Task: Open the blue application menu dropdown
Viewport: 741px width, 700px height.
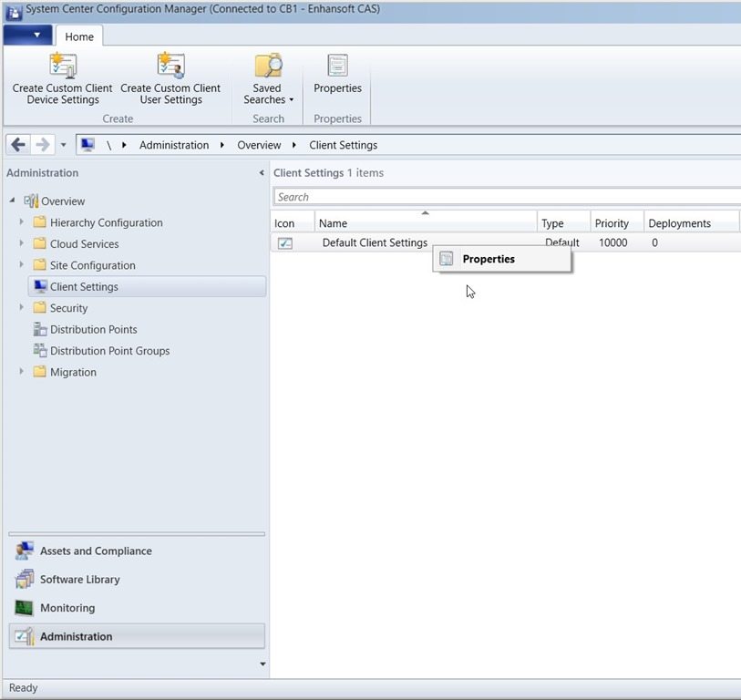Action: [x=28, y=36]
